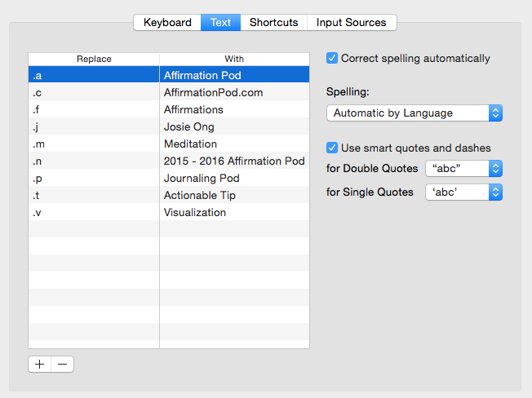Select the .a shortcut cell

pyautogui.click(x=94, y=75)
